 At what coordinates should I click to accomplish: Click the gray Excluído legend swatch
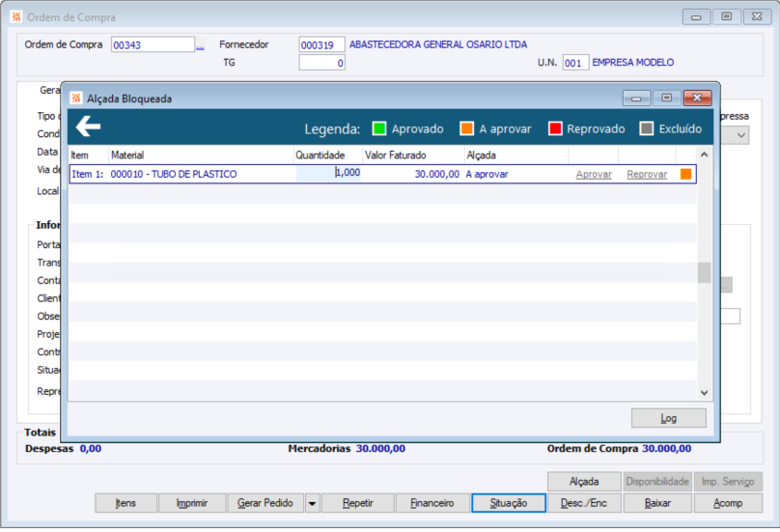tap(646, 128)
